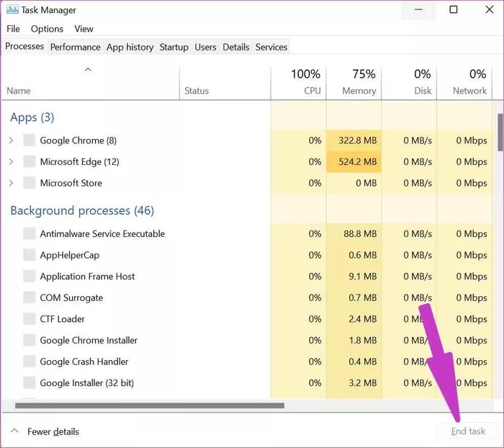Open the Options menu

pyautogui.click(x=47, y=29)
